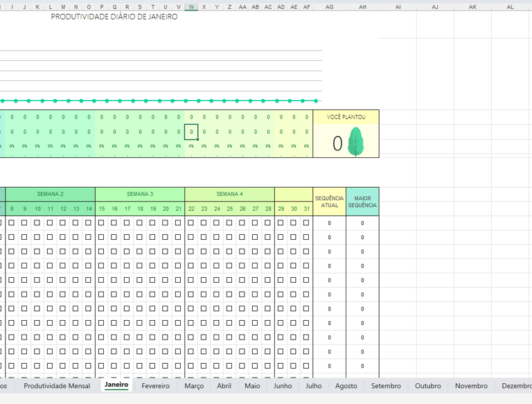
Task: Mark day 14 checkbox in the seventh row
Action: pyautogui.click(x=88, y=308)
